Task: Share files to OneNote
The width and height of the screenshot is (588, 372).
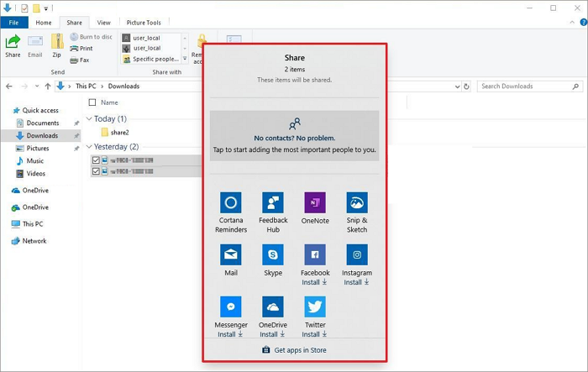Action: coord(315,202)
